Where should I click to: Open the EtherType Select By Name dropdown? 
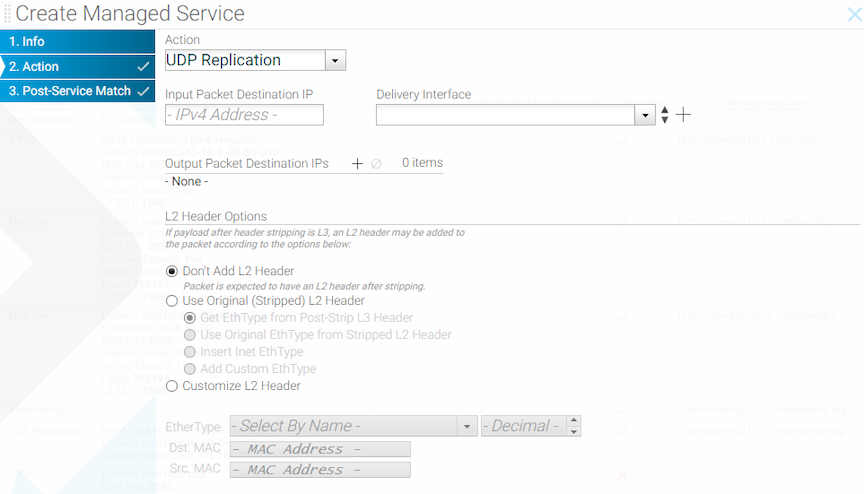tap(354, 426)
